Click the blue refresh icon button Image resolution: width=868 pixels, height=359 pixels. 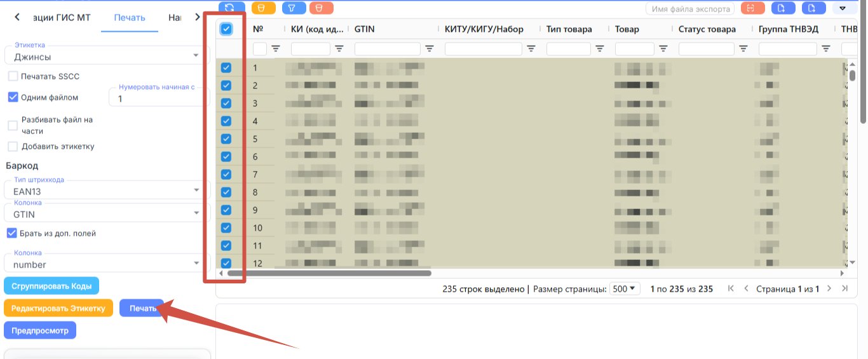tap(231, 8)
